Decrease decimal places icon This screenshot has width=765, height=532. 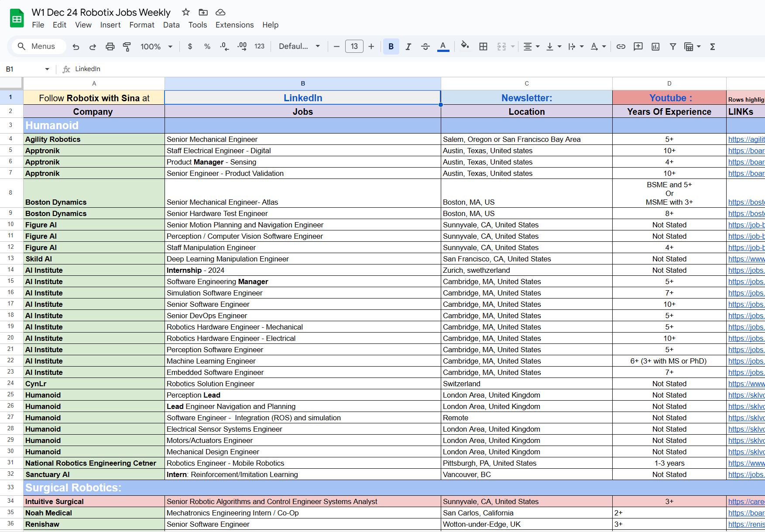click(224, 46)
